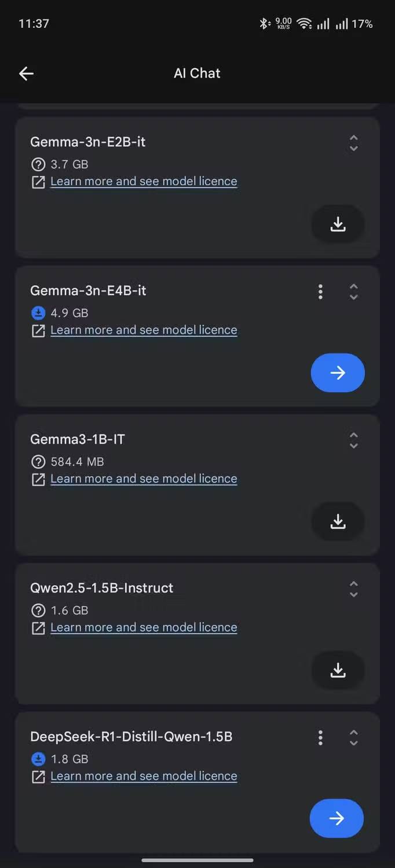
Task: Click the downloaded status icon beside 4.9 GB
Action: 38,313
